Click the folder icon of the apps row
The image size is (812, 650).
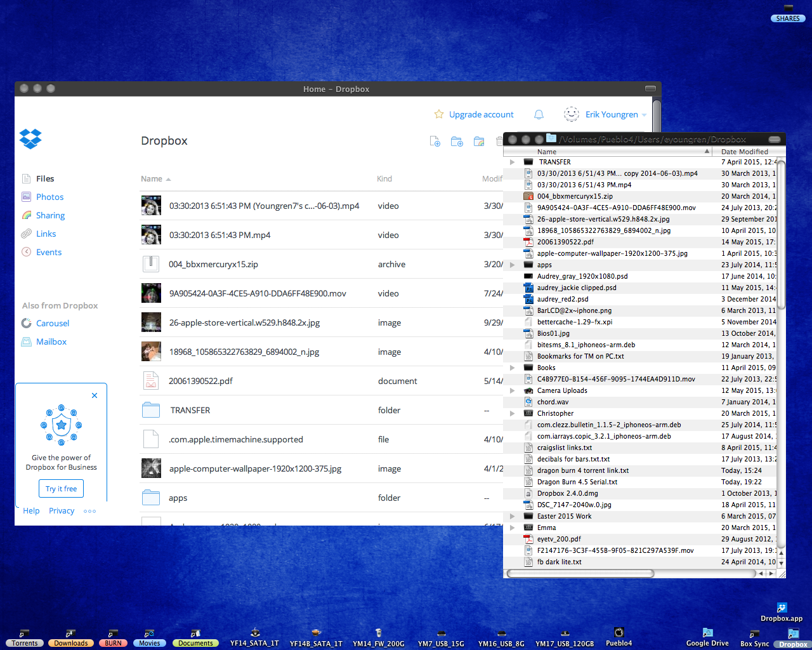coord(151,498)
